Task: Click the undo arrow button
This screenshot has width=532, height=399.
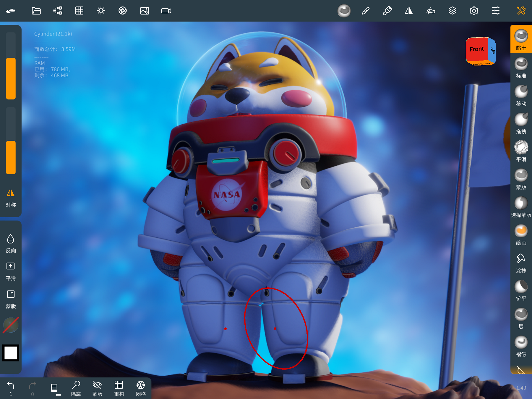Action: pos(11,385)
